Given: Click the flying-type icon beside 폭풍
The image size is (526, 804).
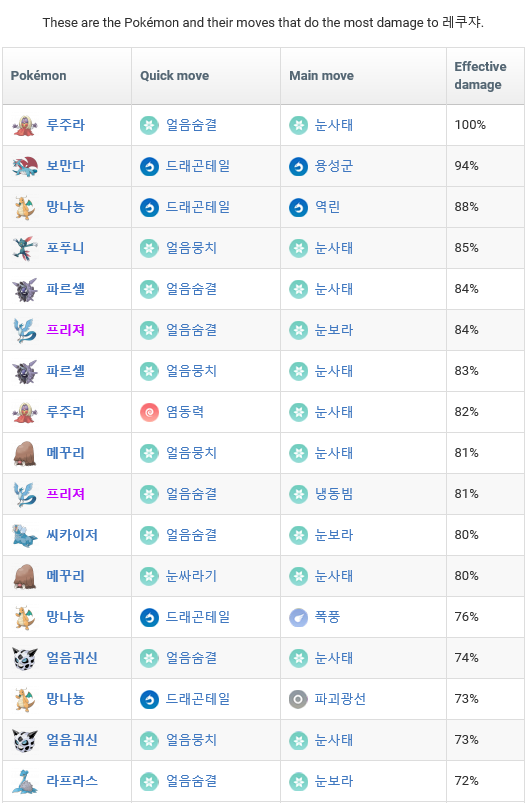Looking at the screenshot, I should click(298, 617).
